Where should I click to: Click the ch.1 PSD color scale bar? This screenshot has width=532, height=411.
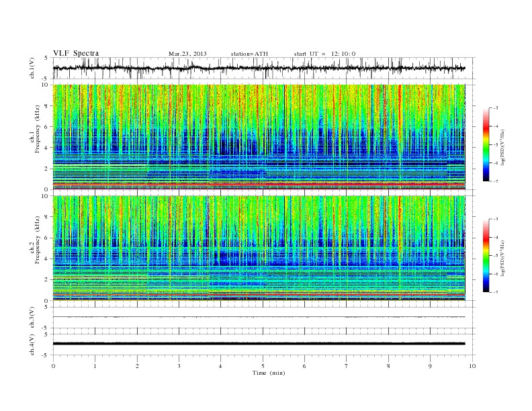[x=486, y=144]
